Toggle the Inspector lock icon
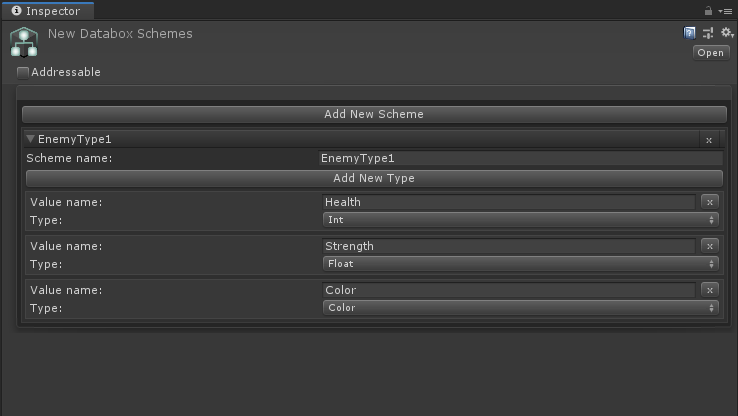Screen dimensions: 738x416 tap(709, 10)
